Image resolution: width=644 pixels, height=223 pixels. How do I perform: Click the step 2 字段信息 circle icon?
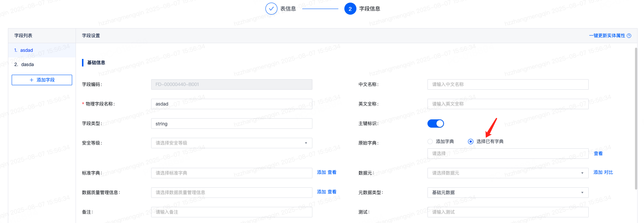click(x=350, y=9)
